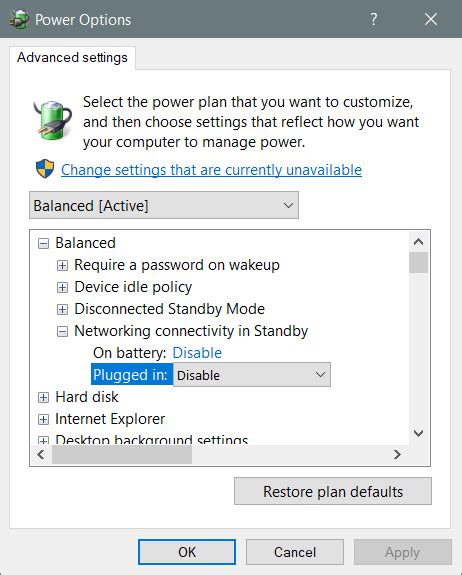Open the Balanced [Active] power plan dropdown

click(164, 205)
